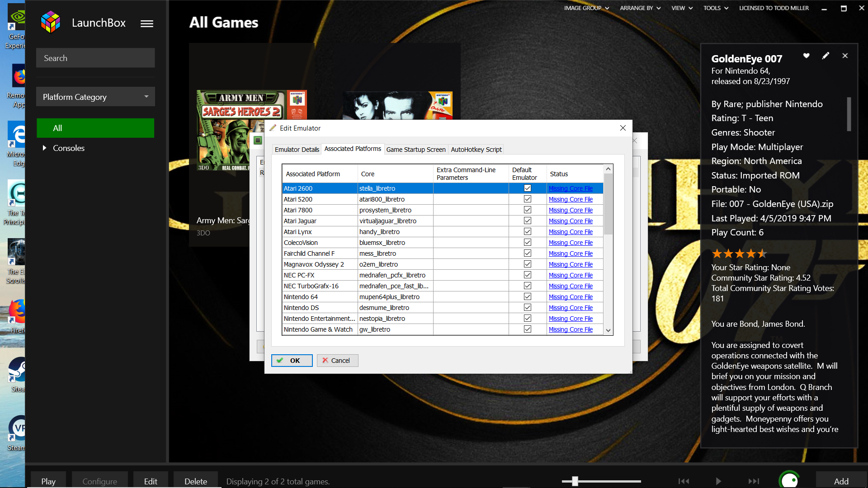The image size is (868, 488).
Task: Select All in the sidebar
Action: 95,128
